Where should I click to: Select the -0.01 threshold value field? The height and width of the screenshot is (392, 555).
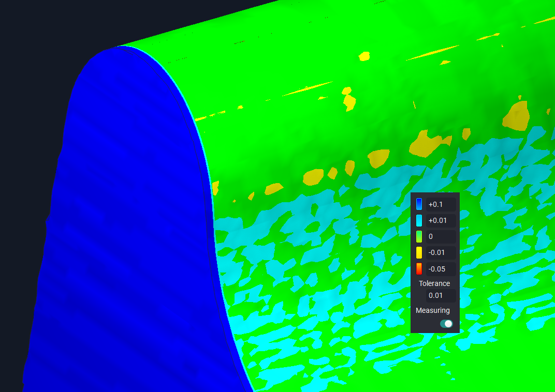[x=441, y=252]
